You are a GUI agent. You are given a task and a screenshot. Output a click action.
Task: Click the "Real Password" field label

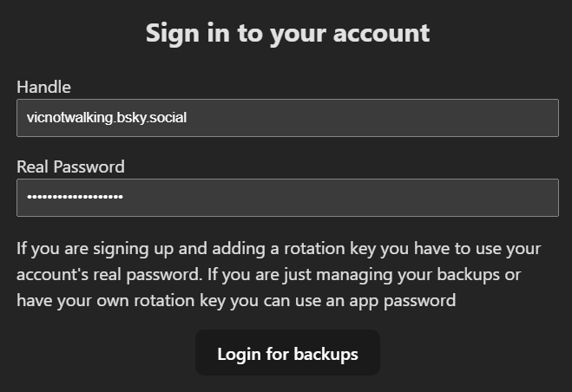tap(70, 167)
